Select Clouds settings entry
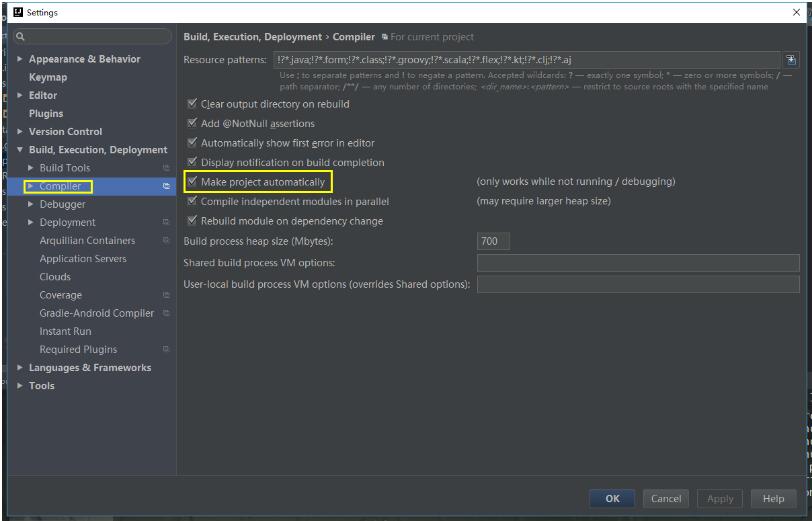 [55, 277]
